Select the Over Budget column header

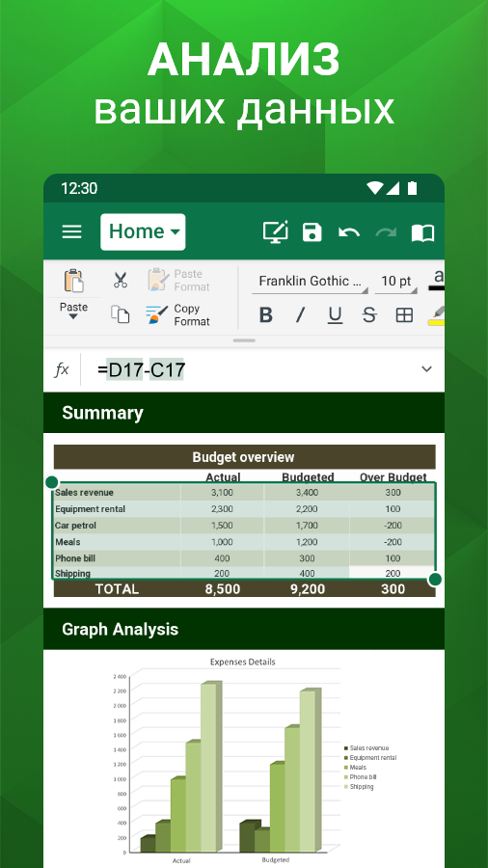point(393,477)
